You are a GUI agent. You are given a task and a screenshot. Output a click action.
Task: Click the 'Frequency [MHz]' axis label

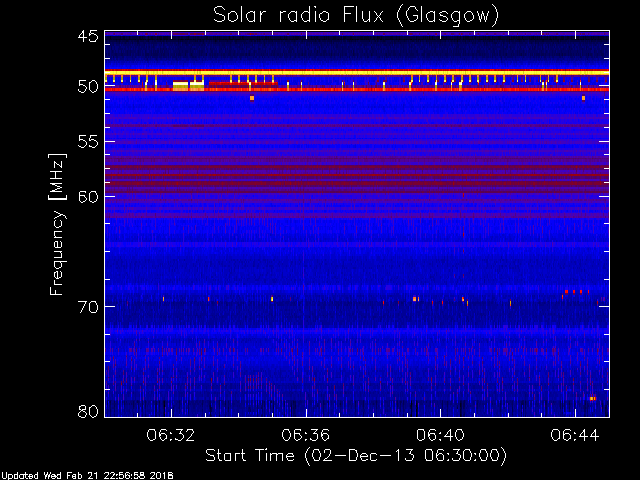coord(57,224)
